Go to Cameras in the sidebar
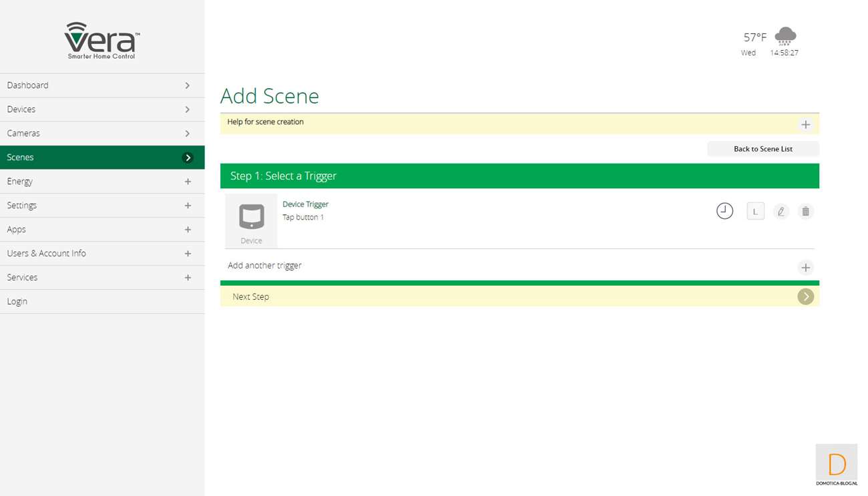The image size is (868, 496). pyautogui.click(x=102, y=134)
